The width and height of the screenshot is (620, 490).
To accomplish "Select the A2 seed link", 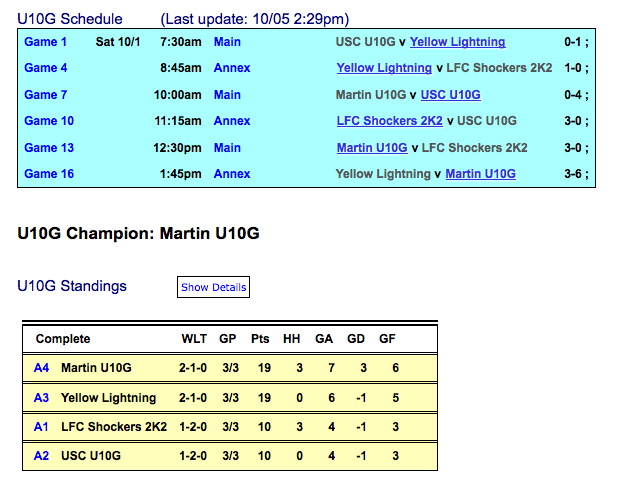I will point(41,456).
